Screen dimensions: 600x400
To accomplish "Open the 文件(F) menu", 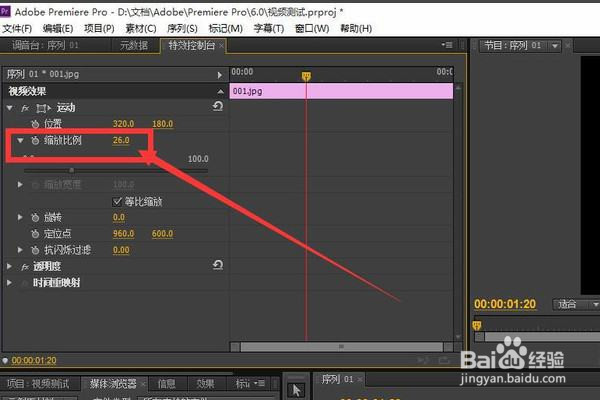I will [x=17, y=28].
